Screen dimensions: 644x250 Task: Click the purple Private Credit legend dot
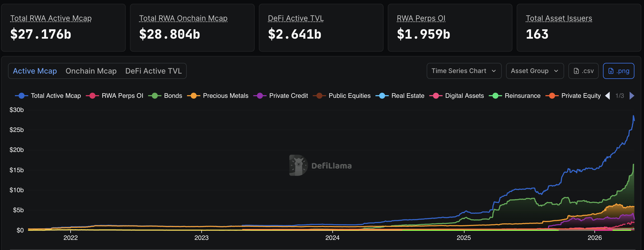(260, 95)
